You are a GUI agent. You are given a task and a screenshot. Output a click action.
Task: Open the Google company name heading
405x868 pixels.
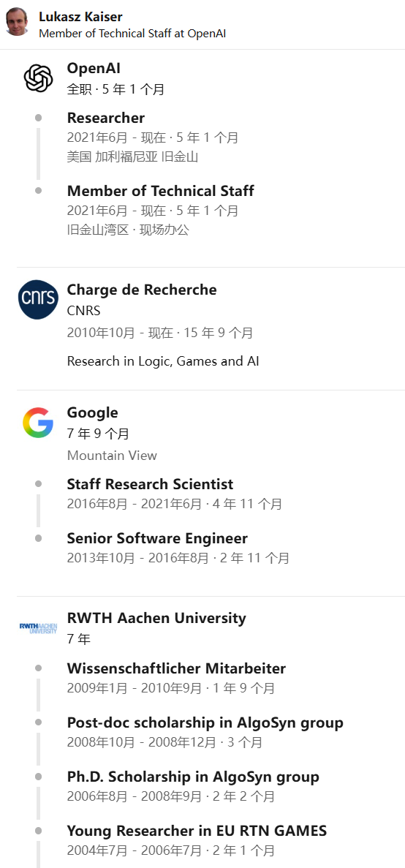click(92, 413)
